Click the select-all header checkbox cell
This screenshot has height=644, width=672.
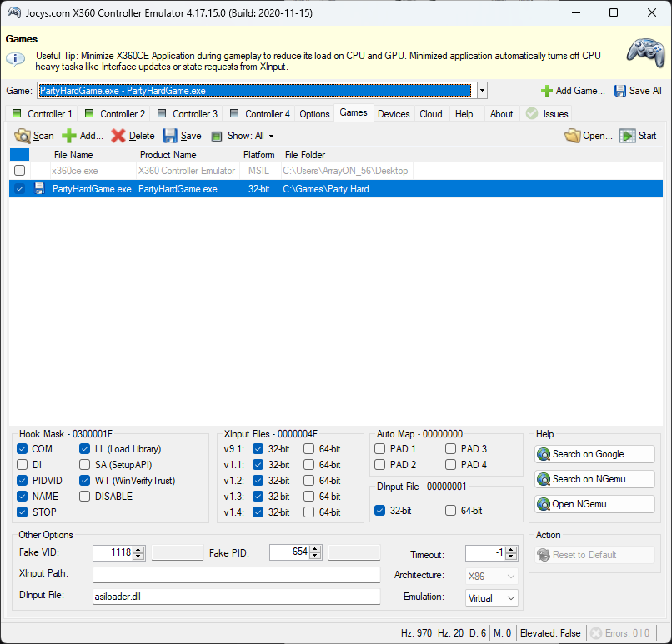20,155
